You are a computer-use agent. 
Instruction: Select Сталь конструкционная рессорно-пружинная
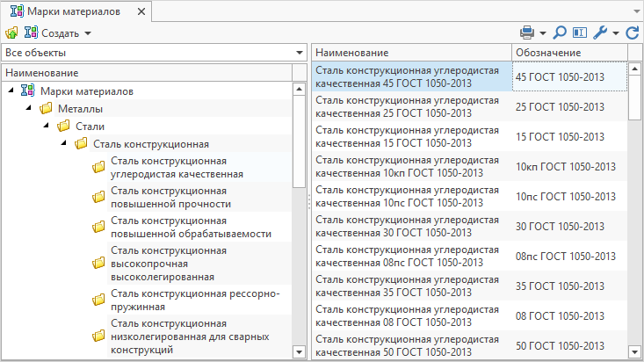pos(195,300)
